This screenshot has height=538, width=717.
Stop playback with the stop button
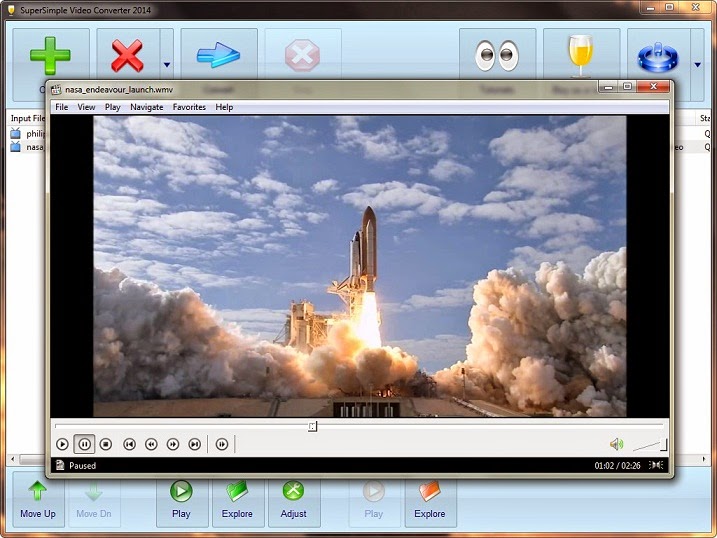point(106,444)
